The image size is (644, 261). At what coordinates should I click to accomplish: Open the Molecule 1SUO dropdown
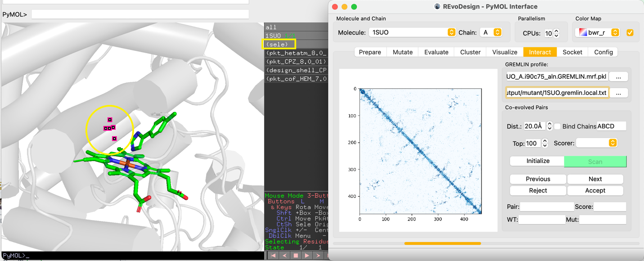point(412,32)
